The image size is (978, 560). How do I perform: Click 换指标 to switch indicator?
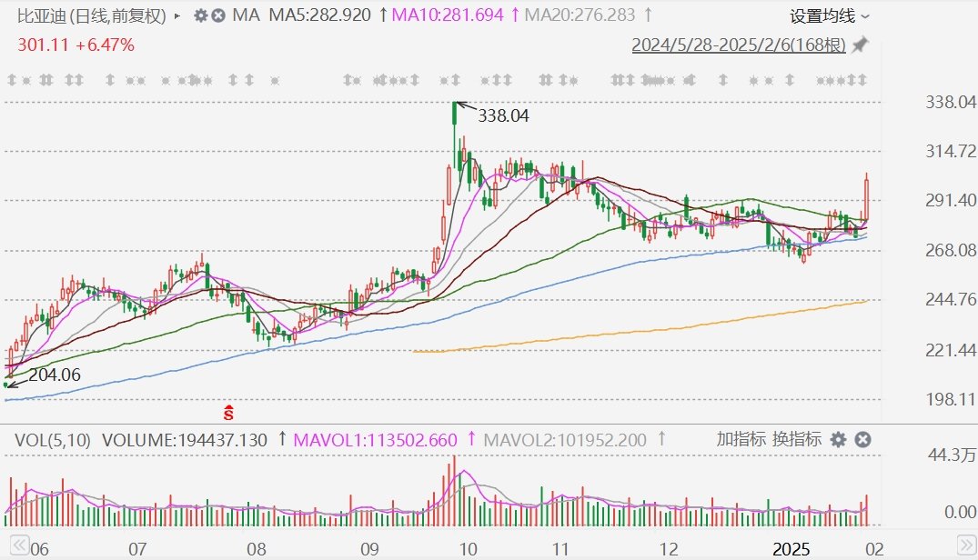point(797,440)
